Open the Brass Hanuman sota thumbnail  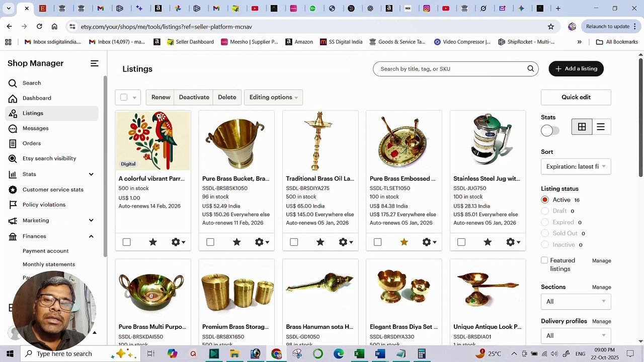pos(320,289)
